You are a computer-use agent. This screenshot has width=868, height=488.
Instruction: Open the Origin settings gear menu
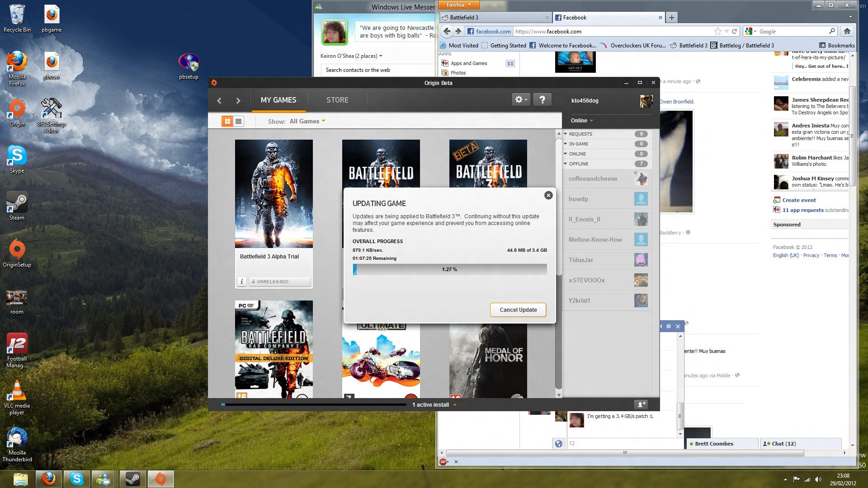coord(521,100)
